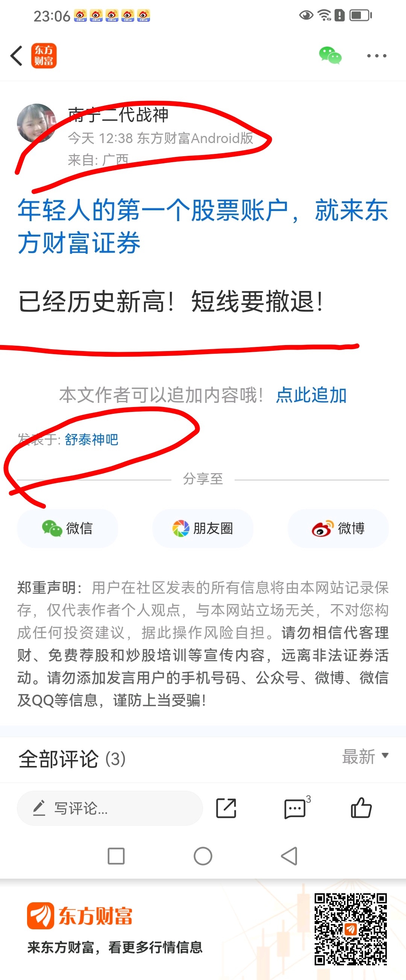Open the 东方财富 app logo
Viewport: 406px width, 980px height.
[x=44, y=56]
